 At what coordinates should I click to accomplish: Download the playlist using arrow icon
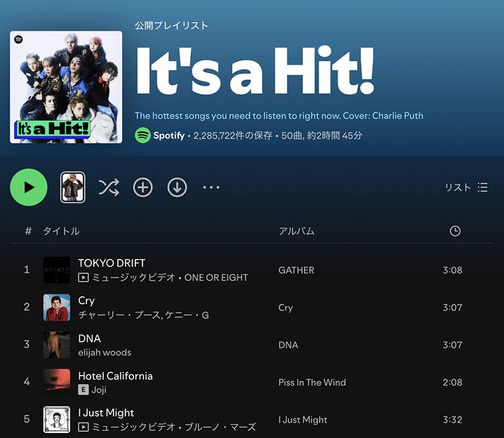pos(177,187)
